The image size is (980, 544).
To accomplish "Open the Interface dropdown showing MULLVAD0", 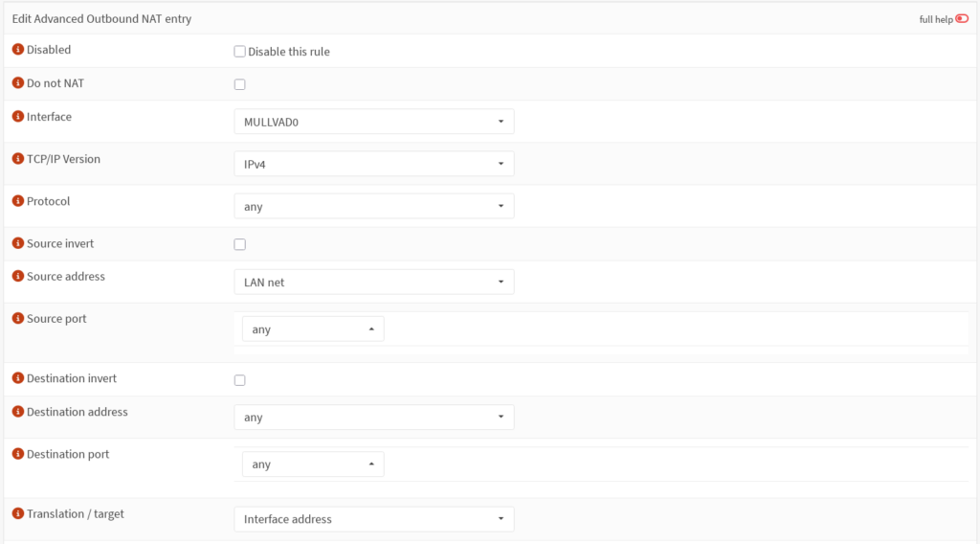I will 373,122.
